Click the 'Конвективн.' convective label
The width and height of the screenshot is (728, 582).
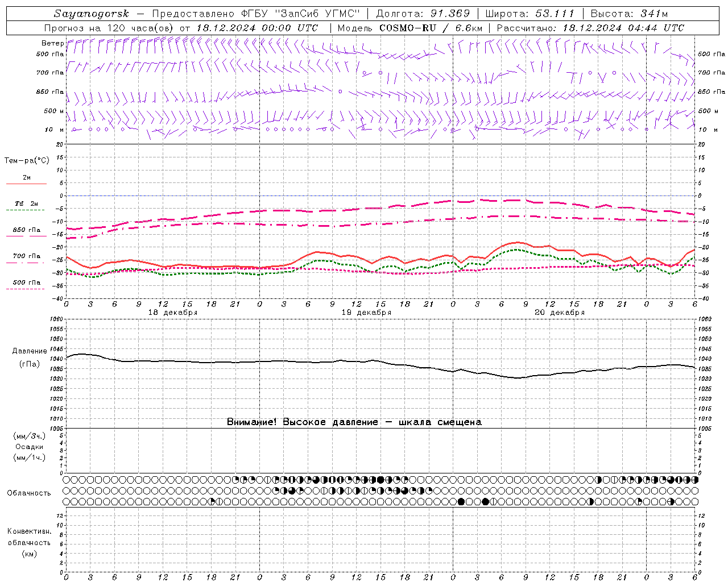coord(30,531)
